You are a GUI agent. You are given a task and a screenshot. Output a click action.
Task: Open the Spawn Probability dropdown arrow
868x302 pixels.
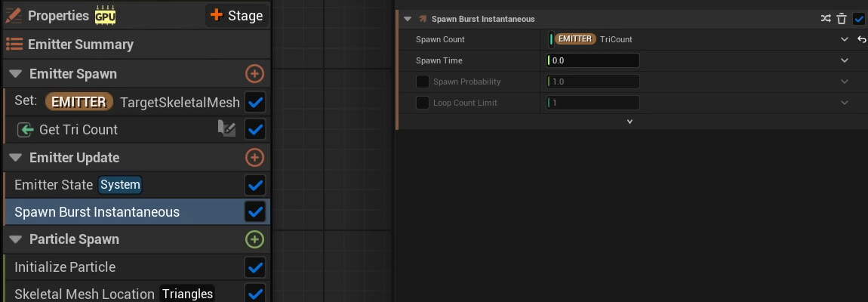click(845, 82)
